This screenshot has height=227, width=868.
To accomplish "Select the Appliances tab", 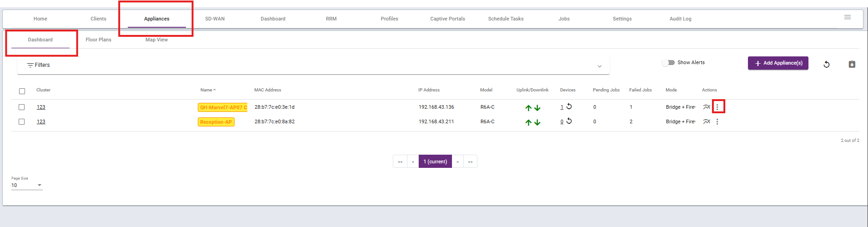I will [x=157, y=19].
